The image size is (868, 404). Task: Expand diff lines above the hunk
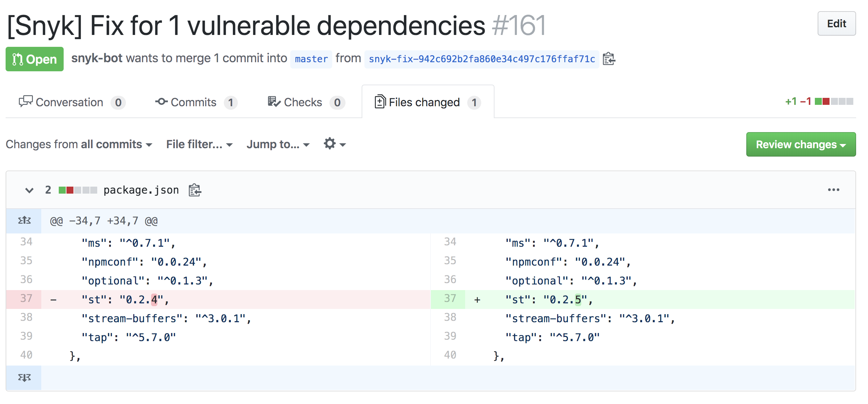point(24,221)
